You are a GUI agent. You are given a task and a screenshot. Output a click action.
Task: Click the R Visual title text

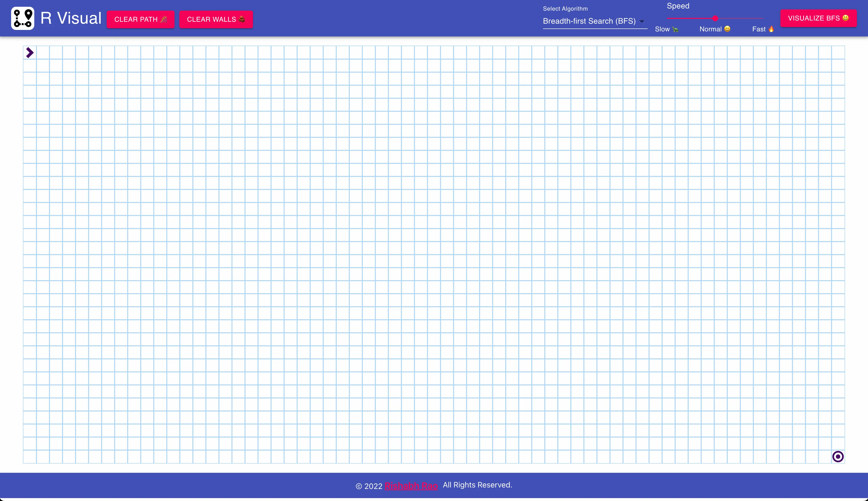71,18
